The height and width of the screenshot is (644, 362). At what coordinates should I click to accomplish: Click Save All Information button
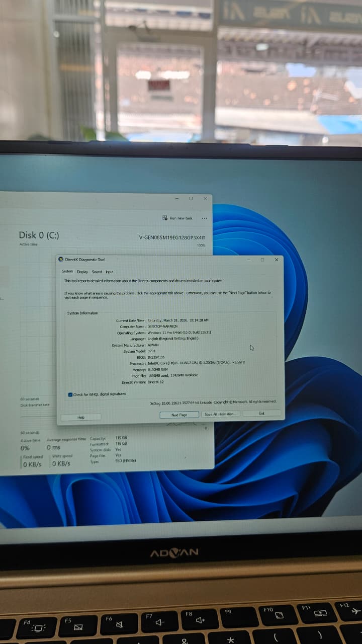(220, 414)
